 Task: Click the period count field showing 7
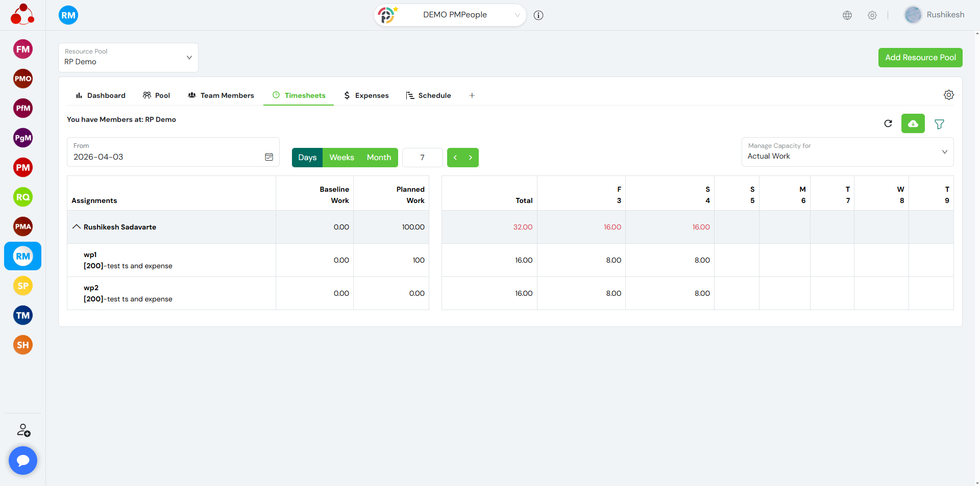click(x=422, y=158)
